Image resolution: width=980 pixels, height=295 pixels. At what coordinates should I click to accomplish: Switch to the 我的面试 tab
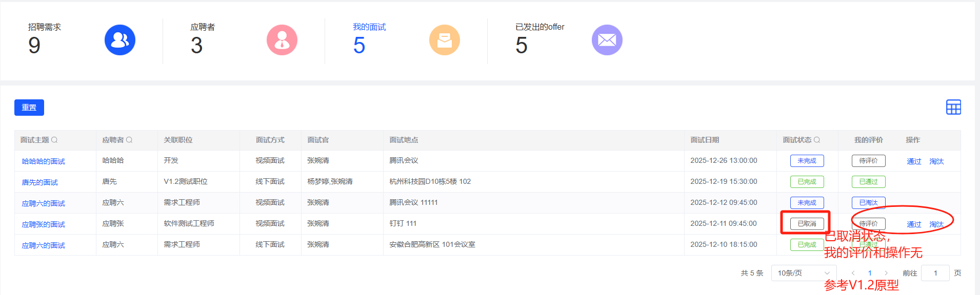pos(369,27)
